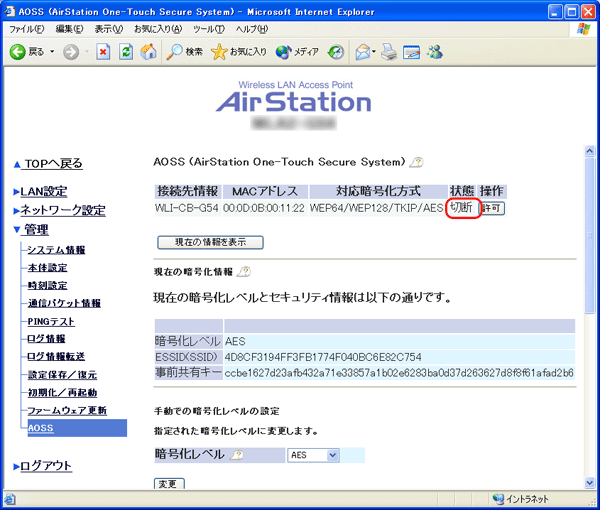
Task: Open the 初期化/再起動 page
Action: [62, 393]
